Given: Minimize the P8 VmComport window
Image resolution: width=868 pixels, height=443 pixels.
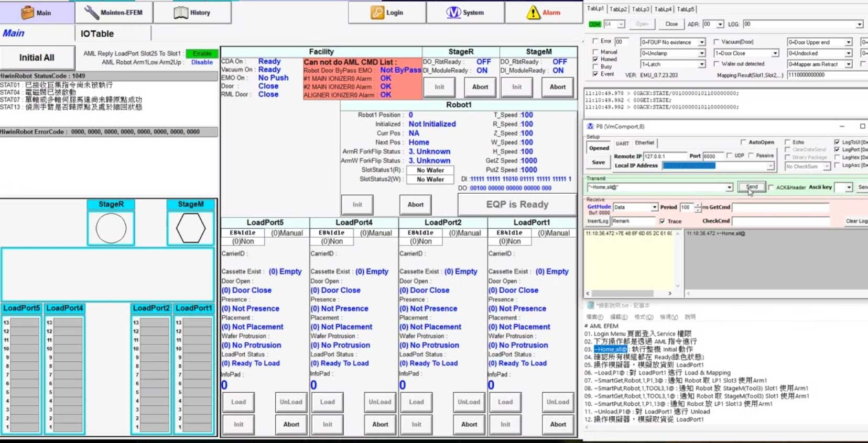Looking at the screenshot, I should [x=842, y=126].
